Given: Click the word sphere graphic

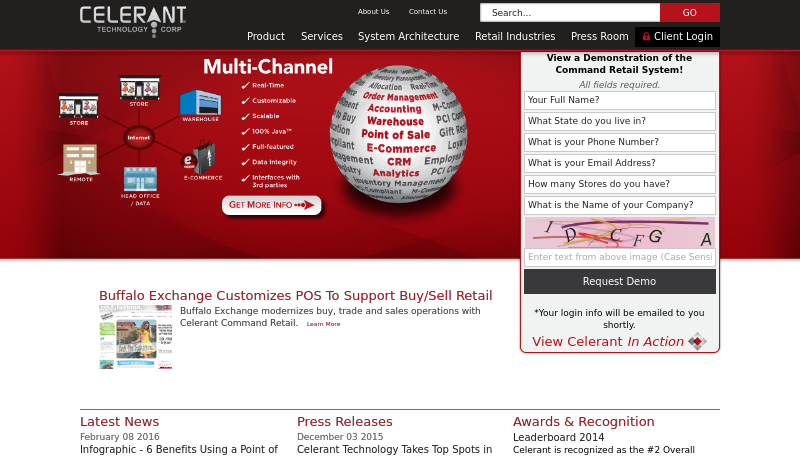Looking at the screenshot, I should pyautogui.click(x=398, y=134).
